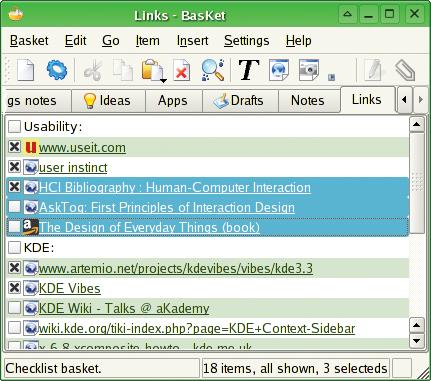This screenshot has width=431, height=381.
Task: Click globe icon beside AskTog link
Action: coord(30,207)
